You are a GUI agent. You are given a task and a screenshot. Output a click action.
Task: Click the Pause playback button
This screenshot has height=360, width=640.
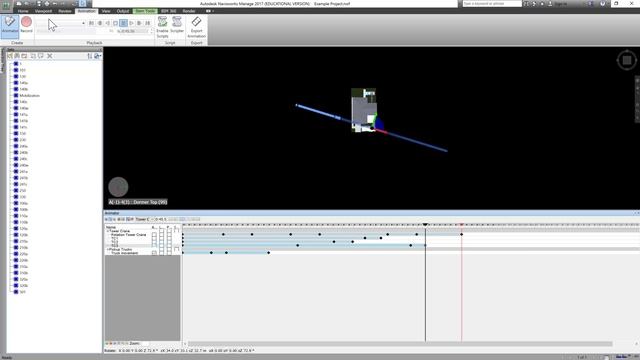(123, 23)
